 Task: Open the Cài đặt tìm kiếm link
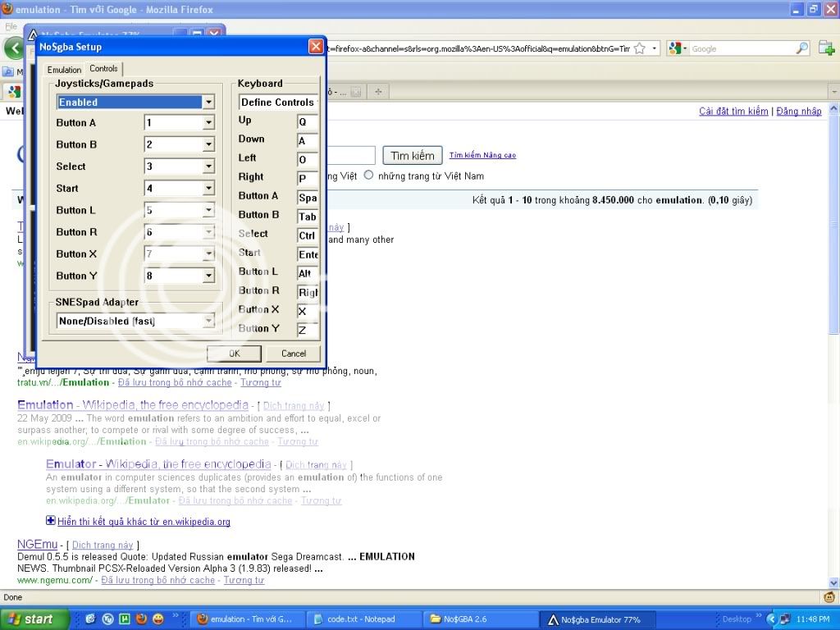733,111
